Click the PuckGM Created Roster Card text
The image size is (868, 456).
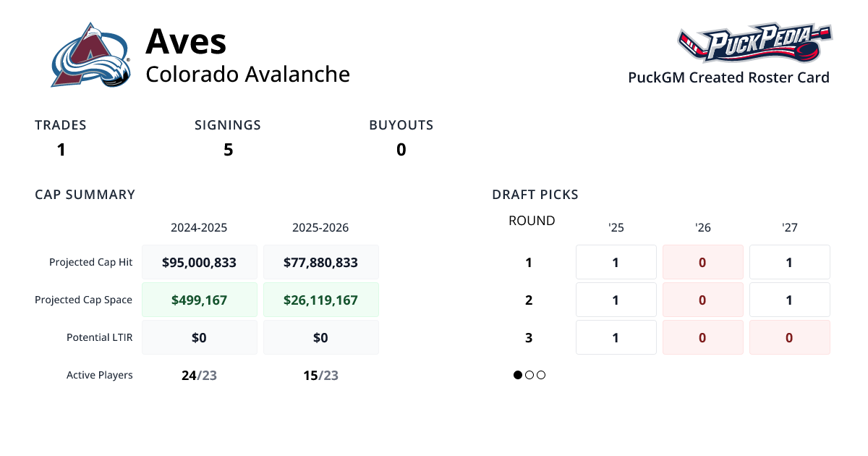[x=728, y=77]
